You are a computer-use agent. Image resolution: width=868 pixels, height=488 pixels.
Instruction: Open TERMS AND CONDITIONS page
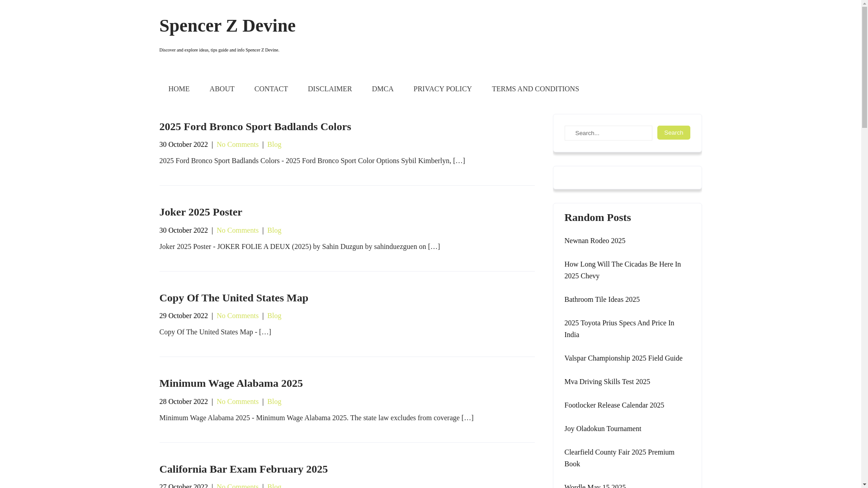point(535,89)
